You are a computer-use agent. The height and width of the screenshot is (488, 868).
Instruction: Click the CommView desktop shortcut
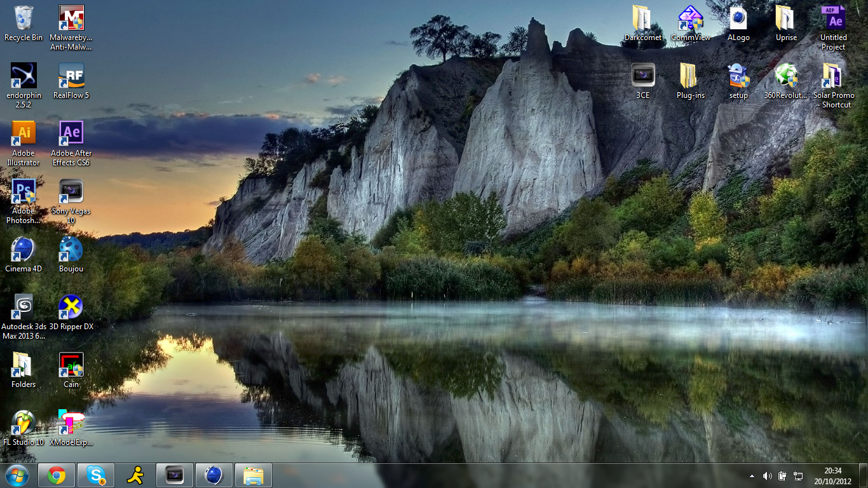point(691,24)
